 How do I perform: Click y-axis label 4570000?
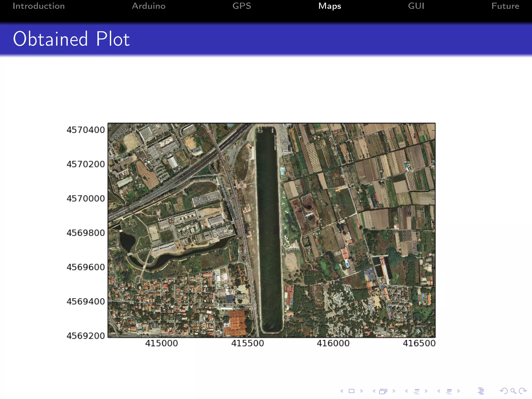pos(86,198)
